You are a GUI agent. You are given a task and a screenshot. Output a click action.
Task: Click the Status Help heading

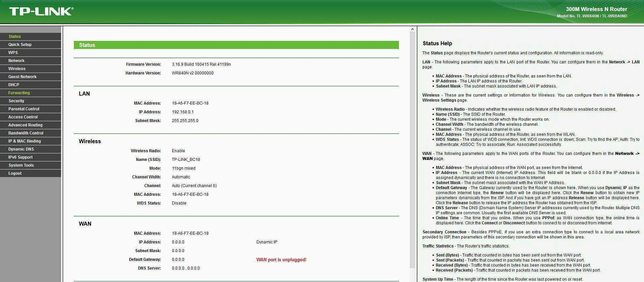tap(437, 43)
